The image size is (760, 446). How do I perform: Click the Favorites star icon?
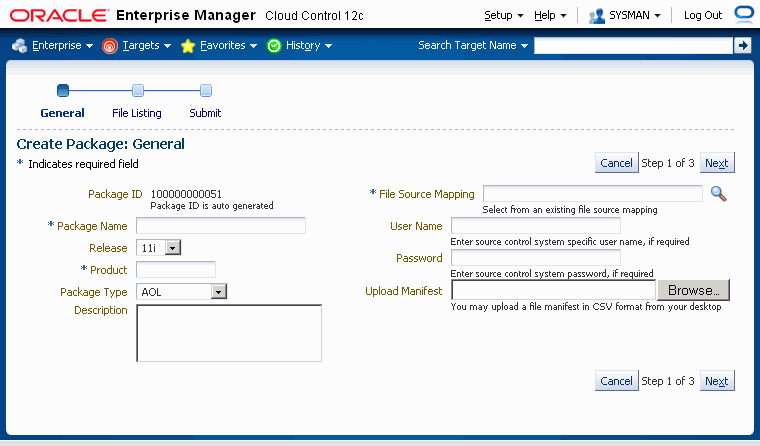188,46
